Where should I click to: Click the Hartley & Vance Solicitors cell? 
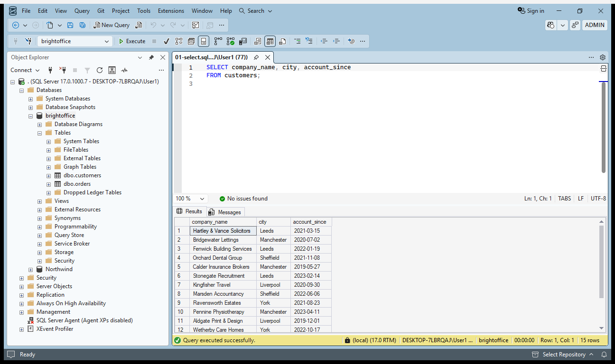pyautogui.click(x=223, y=231)
